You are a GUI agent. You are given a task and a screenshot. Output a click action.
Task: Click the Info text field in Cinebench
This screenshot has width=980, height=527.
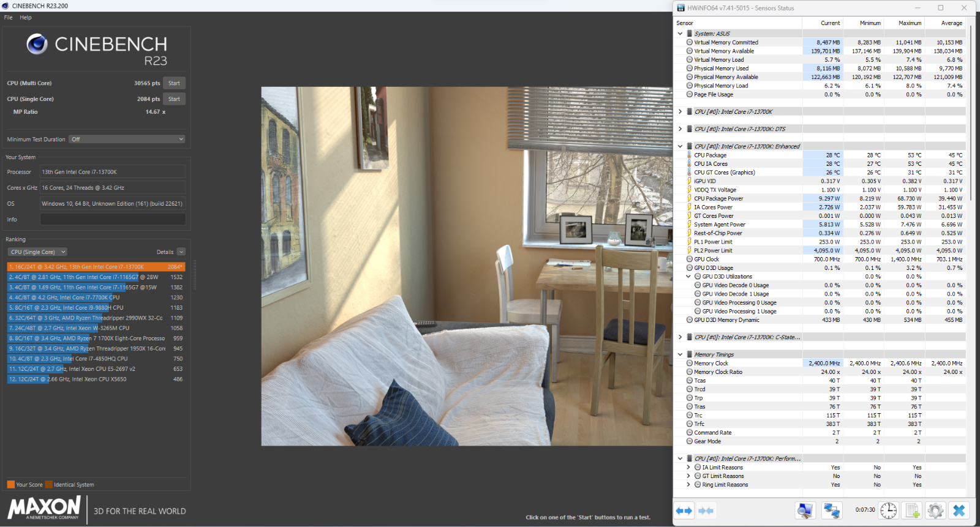[113, 220]
